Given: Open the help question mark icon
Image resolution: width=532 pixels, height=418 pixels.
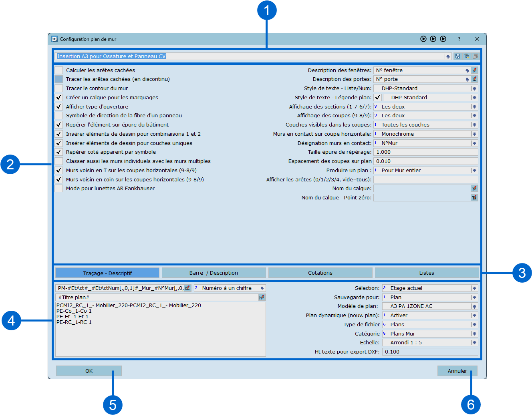Looking at the screenshot, I should point(459,39).
